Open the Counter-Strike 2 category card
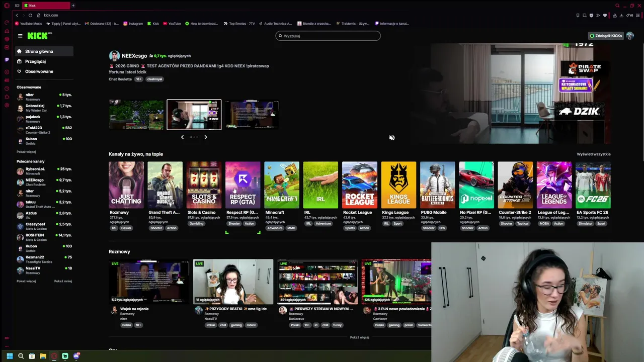The width and height of the screenshot is (644, 362). click(515, 185)
